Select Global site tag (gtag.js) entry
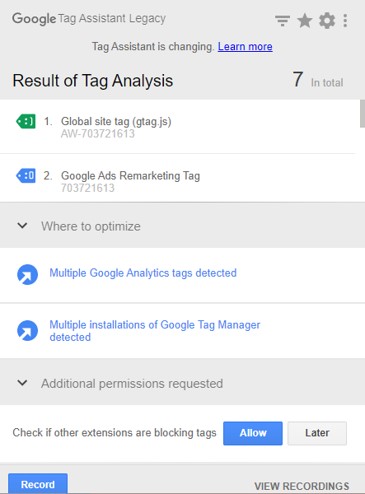This screenshot has width=365, height=494. (178, 127)
